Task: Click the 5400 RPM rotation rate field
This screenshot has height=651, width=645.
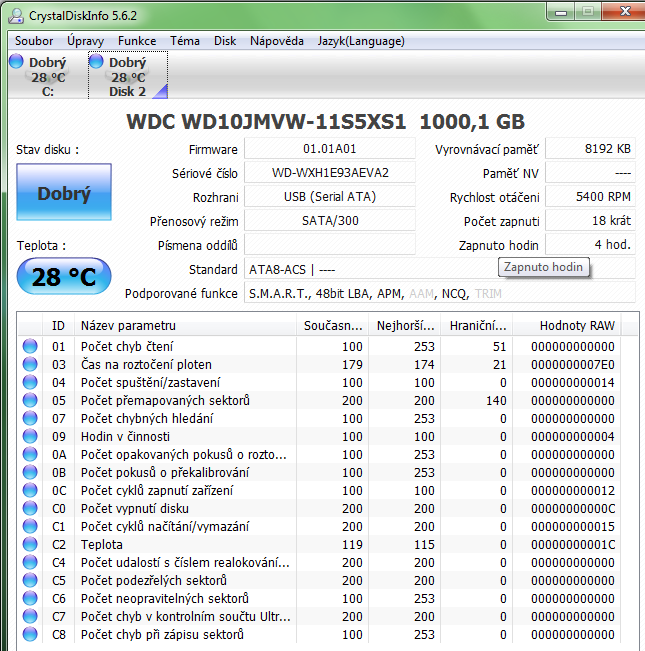Action: click(x=591, y=197)
